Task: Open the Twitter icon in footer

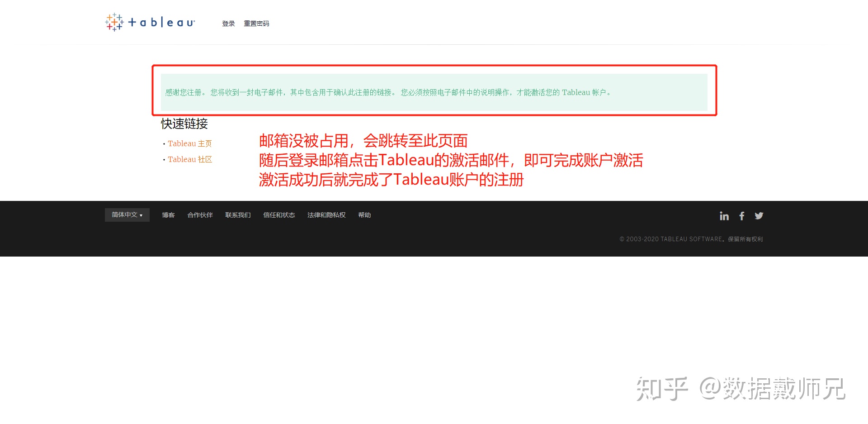Action: tap(759, 216)
